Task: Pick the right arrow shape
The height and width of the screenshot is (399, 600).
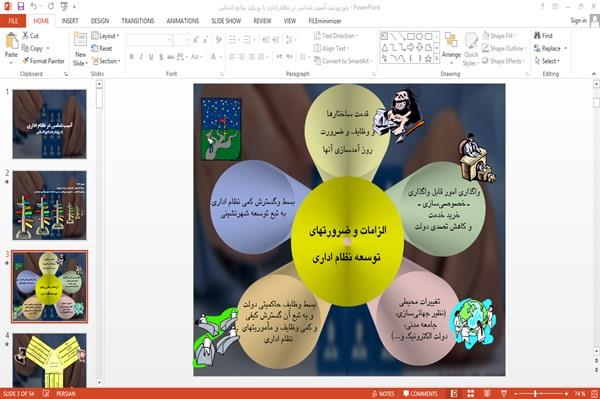Action: pos(411,47)
